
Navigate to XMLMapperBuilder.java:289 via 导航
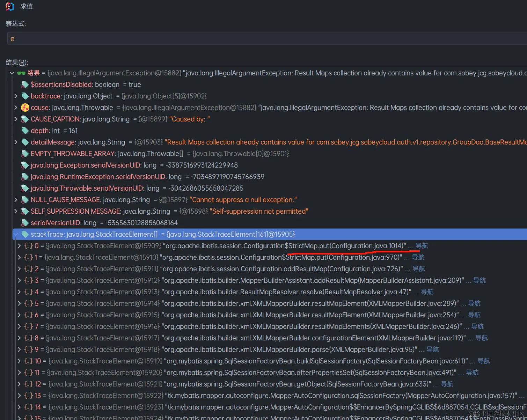click(474, 303)
